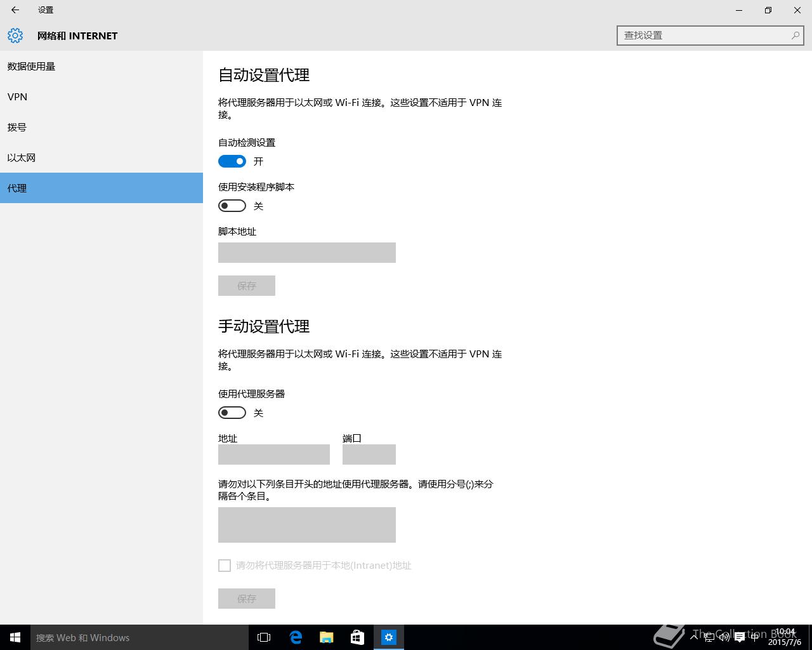This screenshot has height=650, width=812.
Task: Enable the 使用代理服务器 toggle
Action: pyautogui.click(x=232, y=413)
